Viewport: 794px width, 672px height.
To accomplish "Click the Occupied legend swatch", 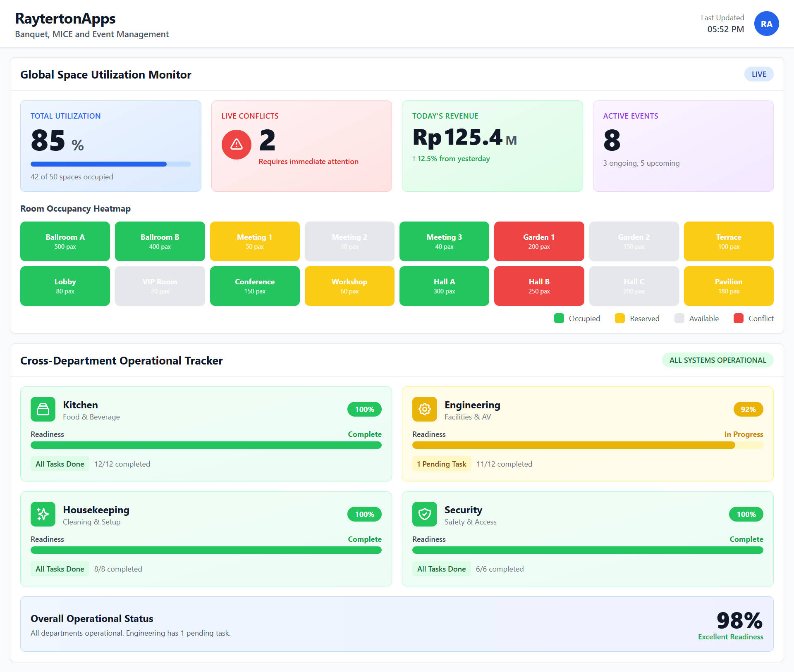I will [x=559, y=318].
